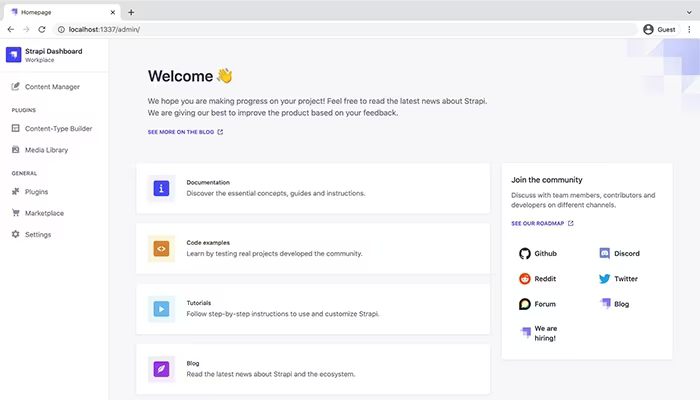This screenshot has height=400, width=700.
Task: Open Content Manager from sidebar
Action: pyautogui.click(x=54, y=87)
